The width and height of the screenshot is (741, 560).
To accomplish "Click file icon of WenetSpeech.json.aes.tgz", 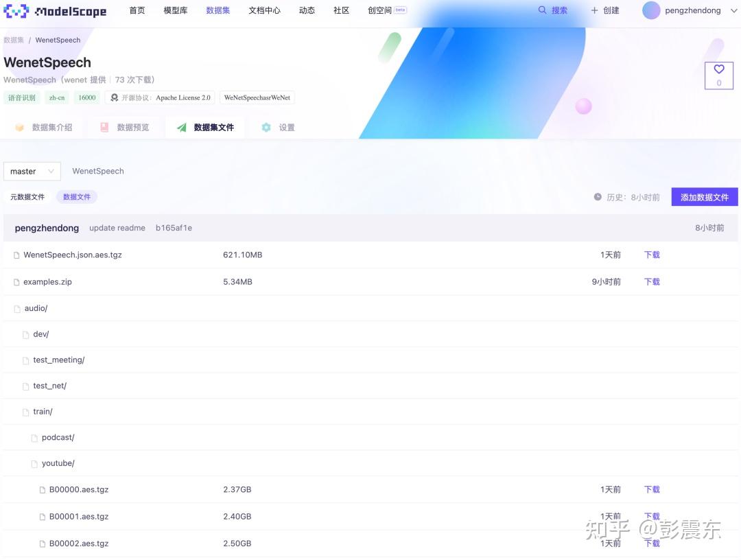I will click(x=16, y=255).
